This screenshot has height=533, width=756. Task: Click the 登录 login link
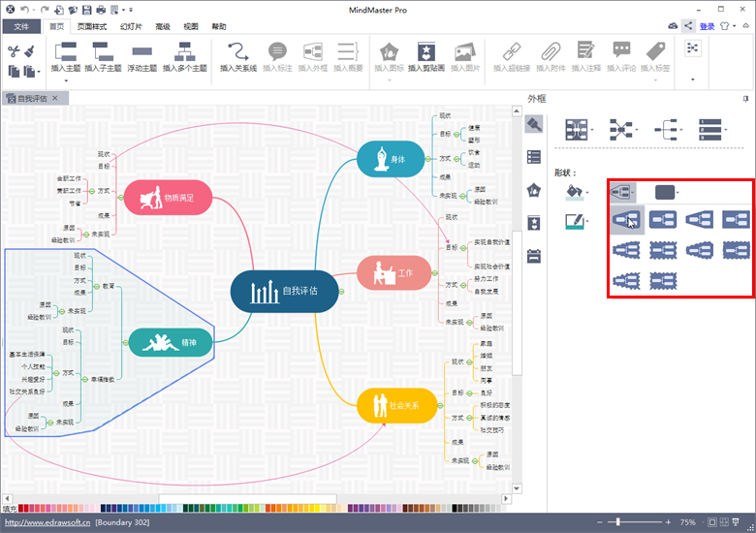point(707,26)
